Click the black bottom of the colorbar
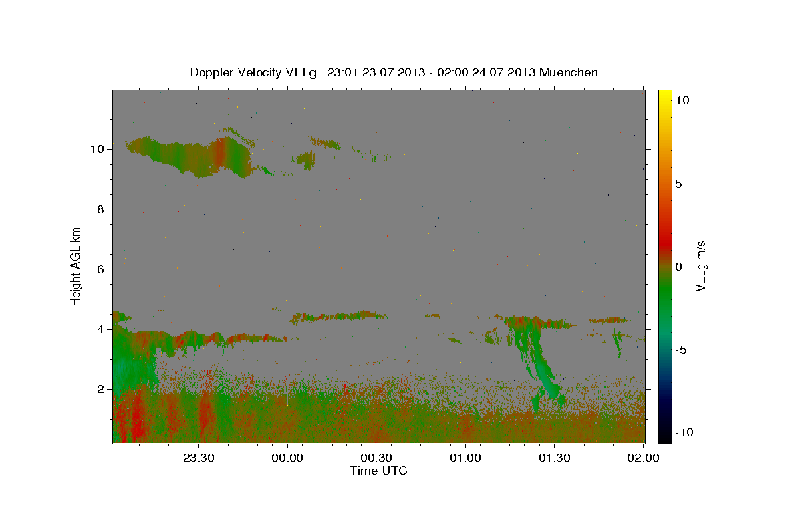The image size is (798, 532). click(665, 436)
